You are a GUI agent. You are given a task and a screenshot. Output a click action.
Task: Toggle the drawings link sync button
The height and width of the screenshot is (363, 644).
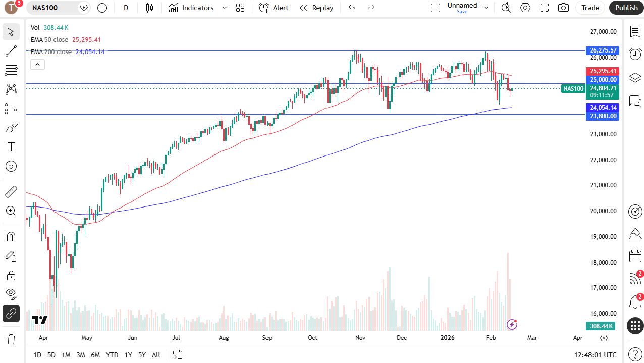pyautogui.click(x=11, y=314)
